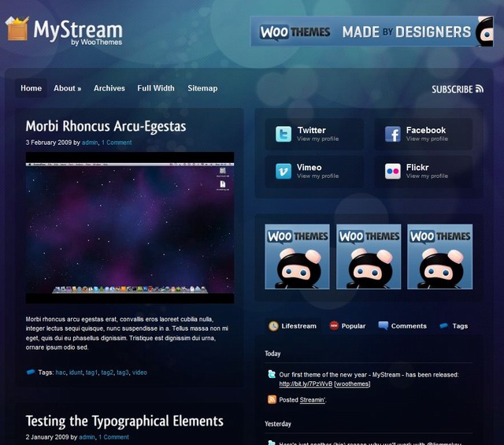The height and width of the screenshot is (445, 504).
Task: Switch to the Tags tab
Action: (x=454, y=326)
